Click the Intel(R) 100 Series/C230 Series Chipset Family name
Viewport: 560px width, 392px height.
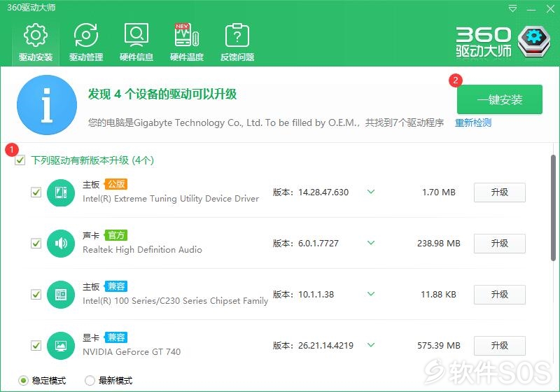[x=176, y=301]
